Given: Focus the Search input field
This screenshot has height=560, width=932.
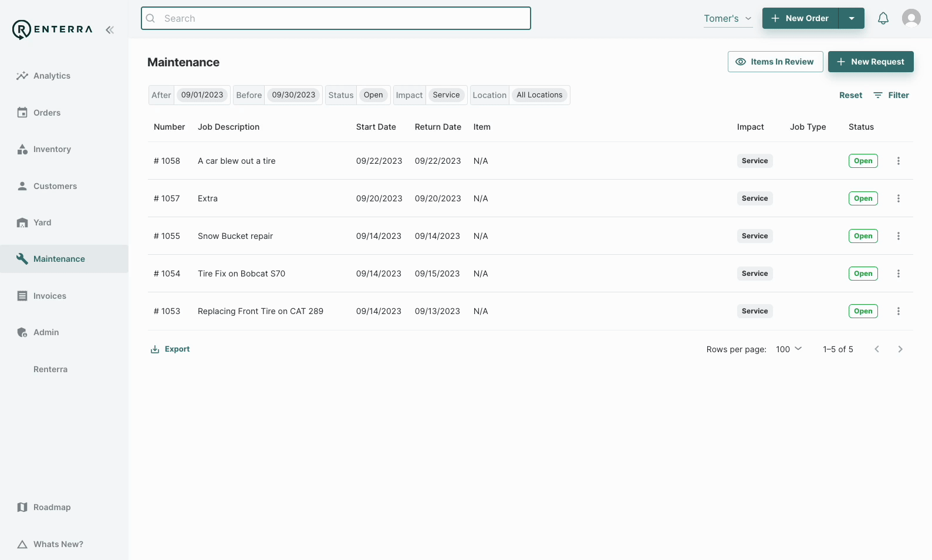Looking at the screenshot, I should [x=336, y=18].
